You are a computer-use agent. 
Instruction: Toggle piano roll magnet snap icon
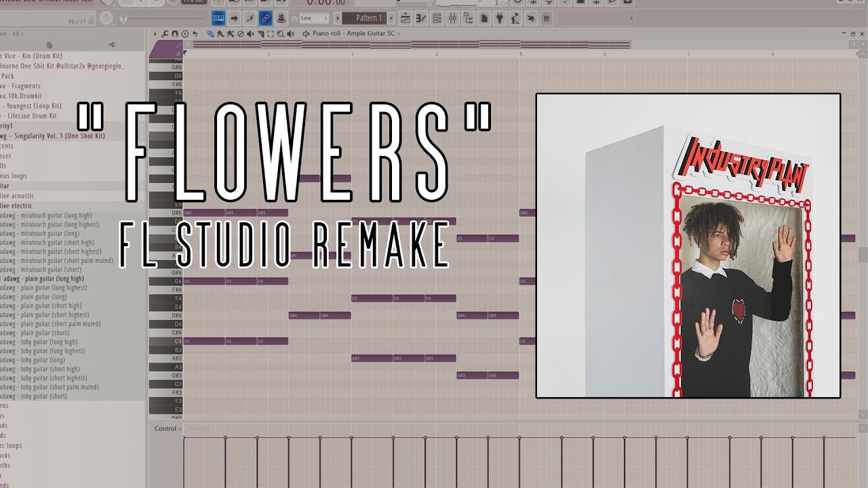coord(174,33)
